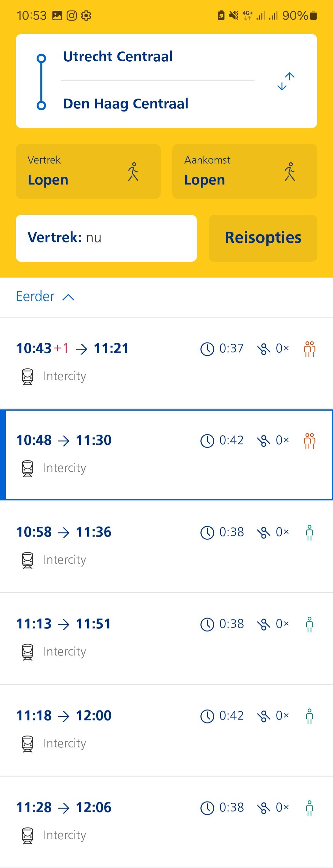The image size is (333, 868).
Task: Swap origin and destination stations icon
Action: pos(286,81)
